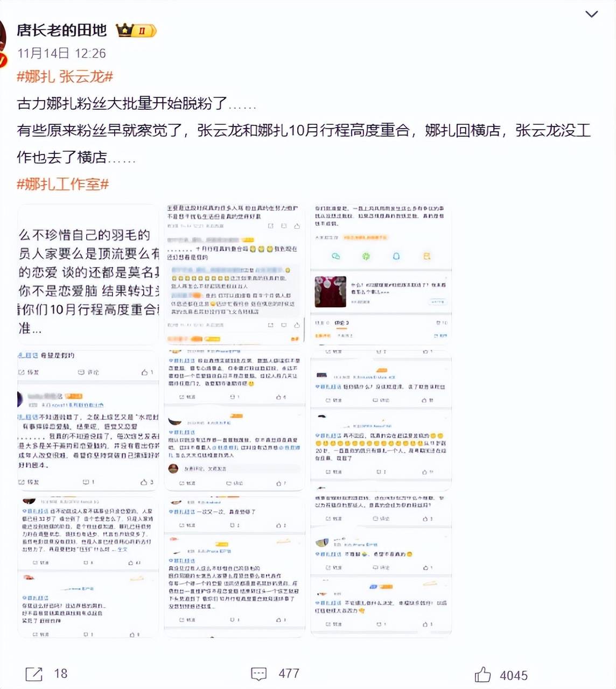Click the repost count 18
The height and width of the screenshot is (689, 616).
coord(61,673)
